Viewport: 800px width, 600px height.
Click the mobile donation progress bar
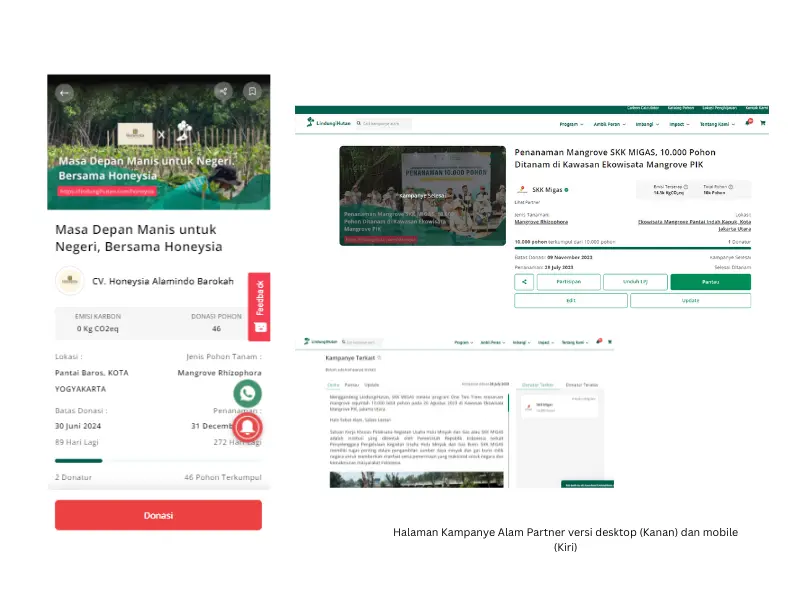pos(158,461)
